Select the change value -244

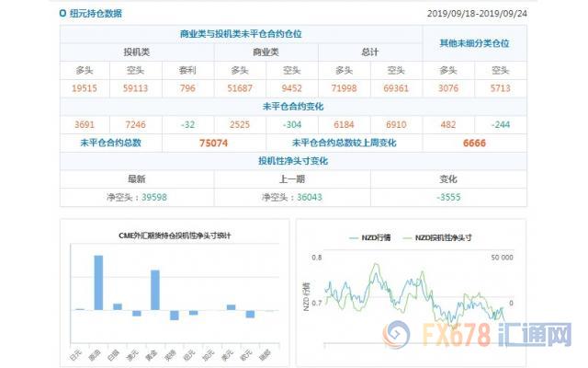500,125
